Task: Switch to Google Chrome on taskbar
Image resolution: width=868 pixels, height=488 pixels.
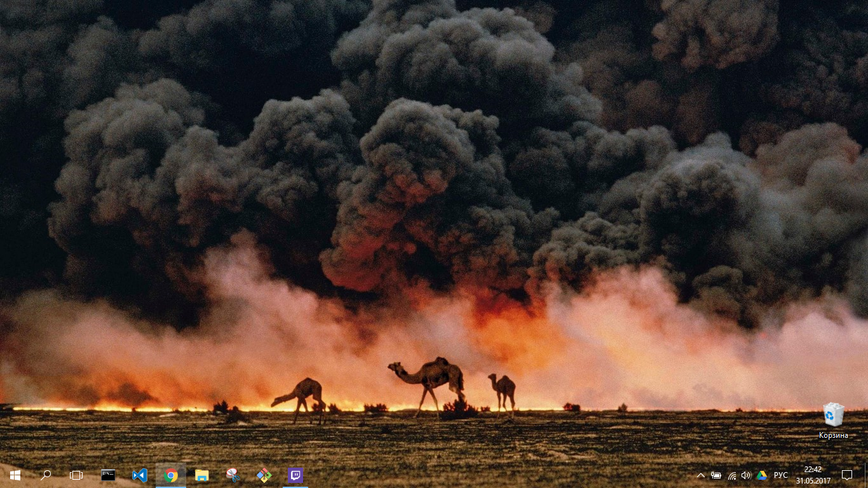Action: [x=170, y=475]
